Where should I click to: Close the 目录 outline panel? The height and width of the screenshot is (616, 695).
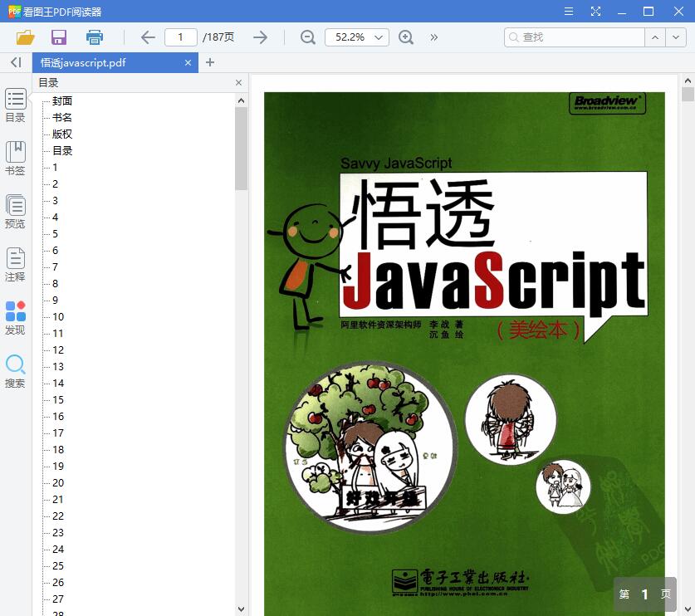[x=239, y=82]
